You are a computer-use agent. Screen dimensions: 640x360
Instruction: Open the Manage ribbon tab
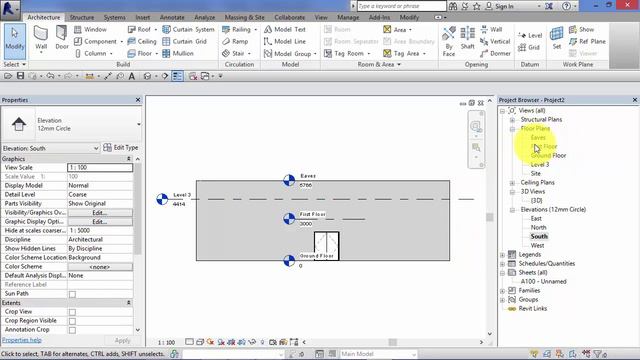pos(348,18)
